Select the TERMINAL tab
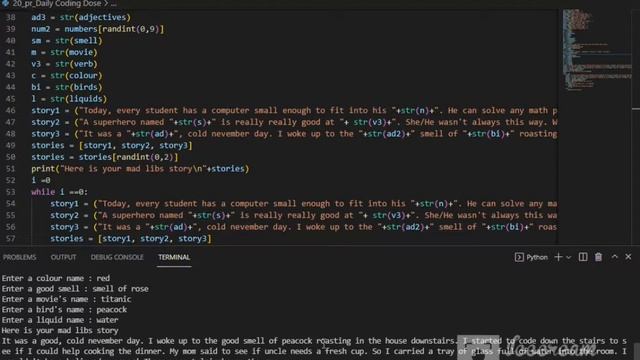The width and height of the screenshot is (640, 360). click(174, 257)
